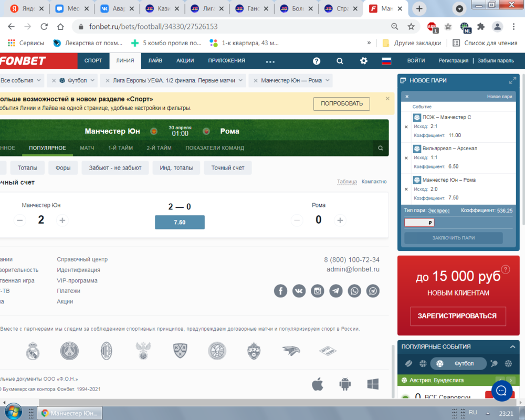Open the Лига Европы УЕФА dropdown arrow

pyautogui.click(x=240, y=80)
